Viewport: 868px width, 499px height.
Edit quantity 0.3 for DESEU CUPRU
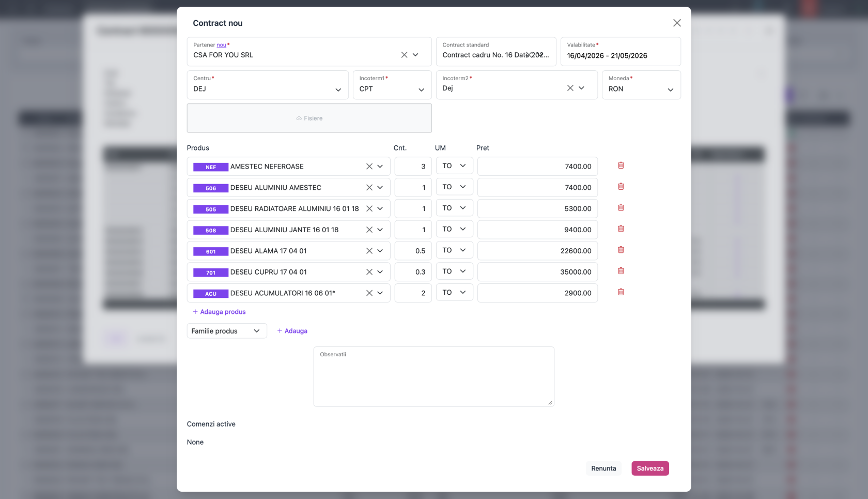click(x=413, y=272)
